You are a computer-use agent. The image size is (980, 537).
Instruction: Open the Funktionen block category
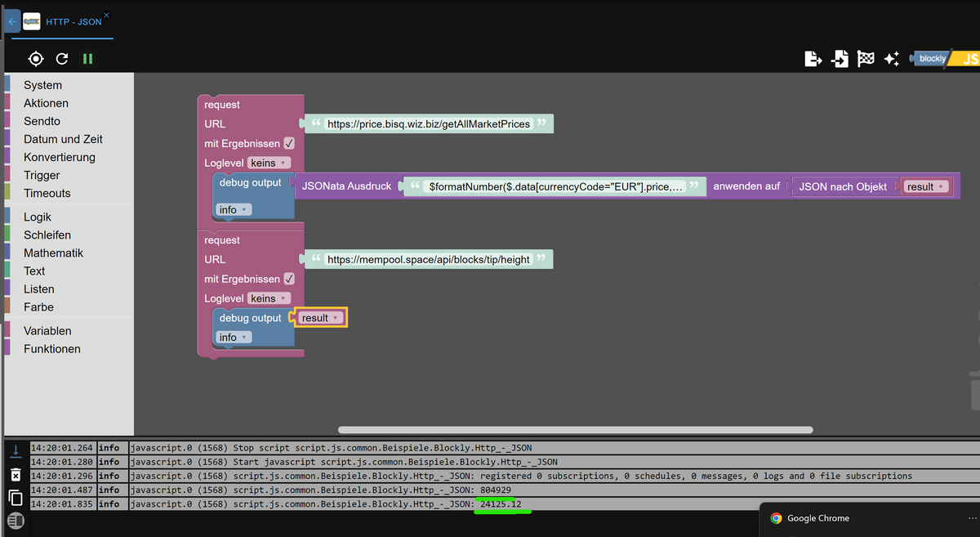(51, 348)
